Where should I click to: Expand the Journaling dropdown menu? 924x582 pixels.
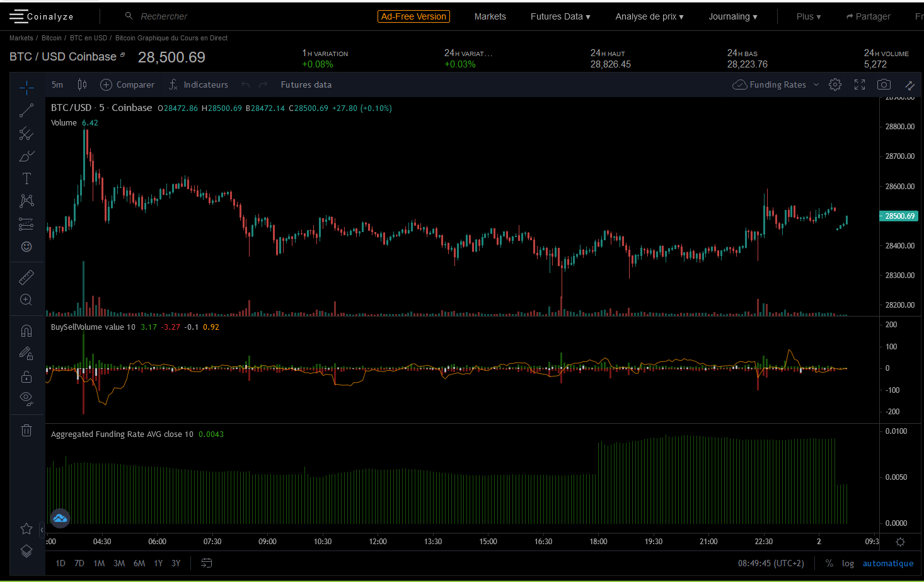coord(733,16)
